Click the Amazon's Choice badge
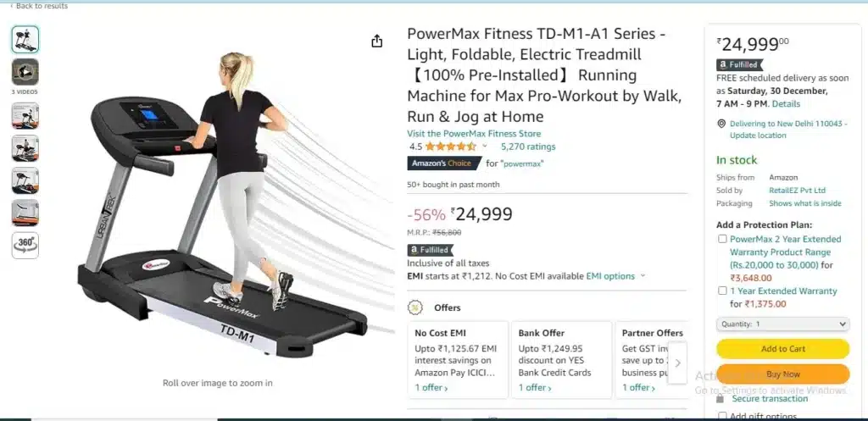Screen dimensions: 868x421 click(444, 163)
